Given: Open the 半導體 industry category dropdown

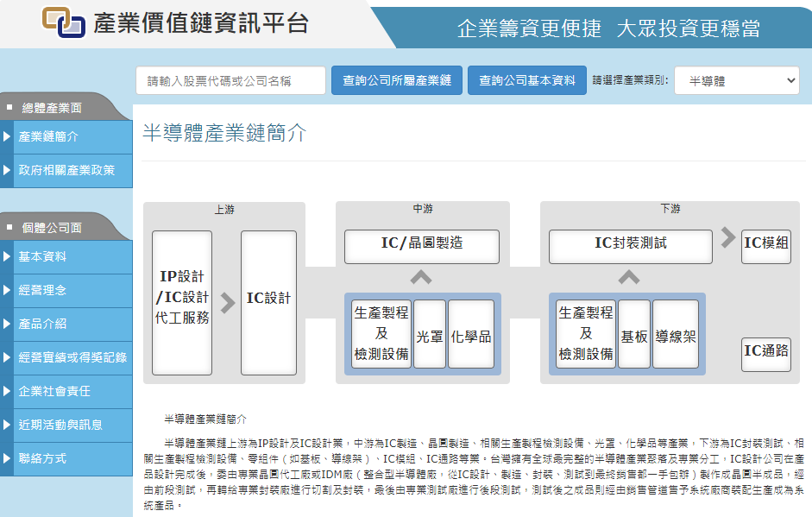Looking at the screenshot, I should (x=736, y=80).
